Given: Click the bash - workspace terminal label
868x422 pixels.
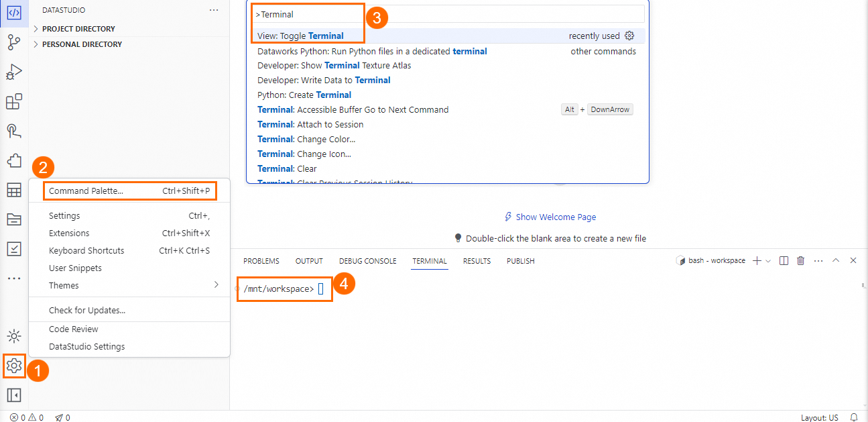Looking at the screenshot, I should 710,261.
